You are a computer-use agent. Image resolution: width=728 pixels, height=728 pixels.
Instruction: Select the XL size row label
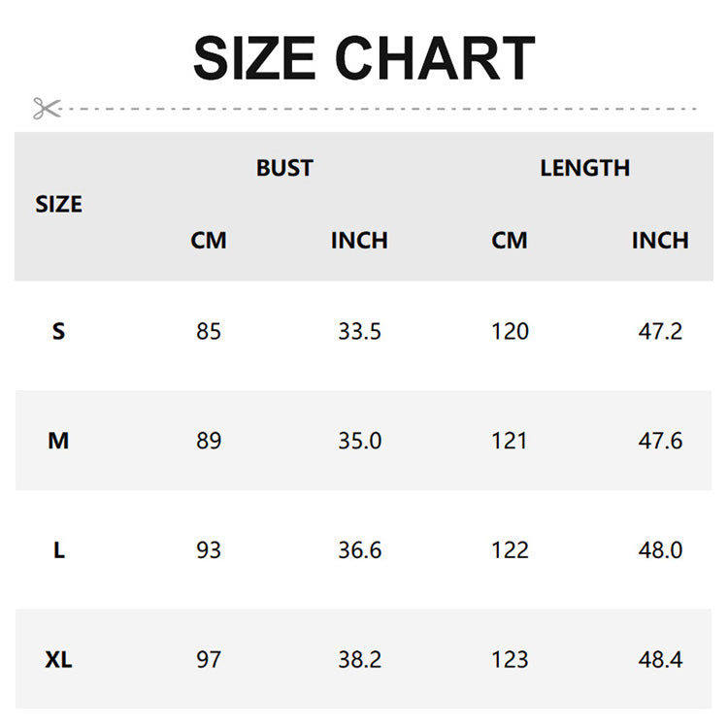pyautogui.click(x=58, y=660)
